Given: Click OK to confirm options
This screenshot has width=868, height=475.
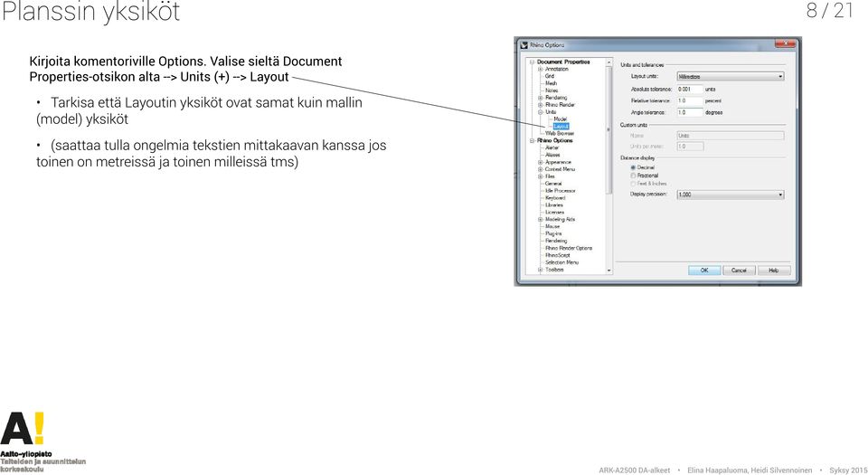Looking at the screenshot, I should (x=704, y=271).
